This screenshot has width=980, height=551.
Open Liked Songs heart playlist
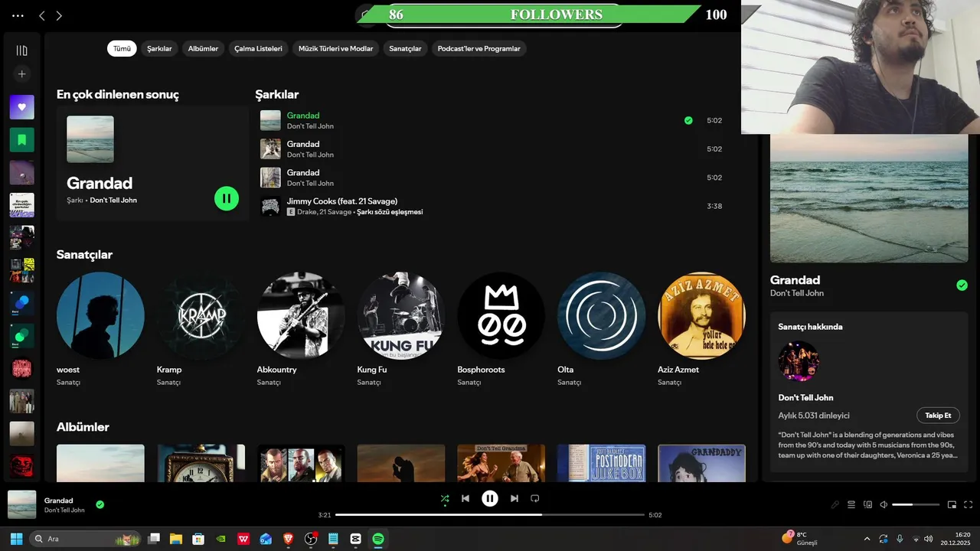(x=21, y=107)
